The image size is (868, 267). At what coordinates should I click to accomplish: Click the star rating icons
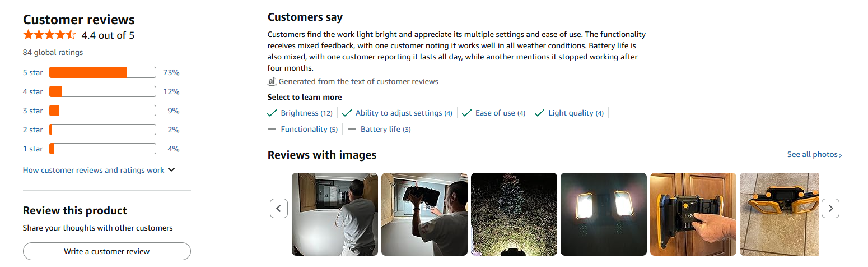pyautogui.click(x=49, y=35)
